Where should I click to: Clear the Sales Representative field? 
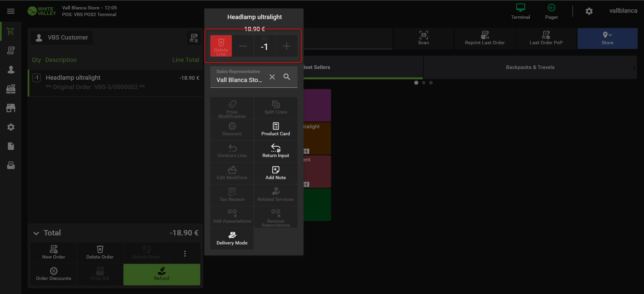tap(272, 77)
